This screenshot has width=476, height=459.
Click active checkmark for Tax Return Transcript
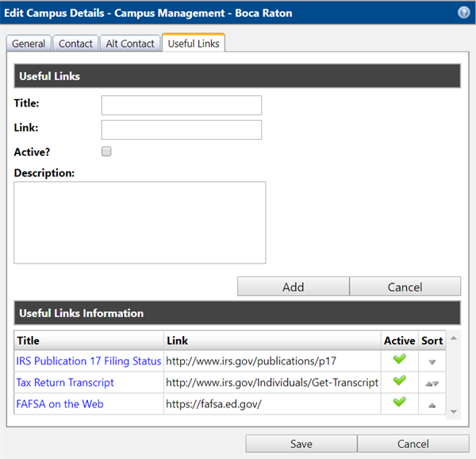[x=399, y=381]
